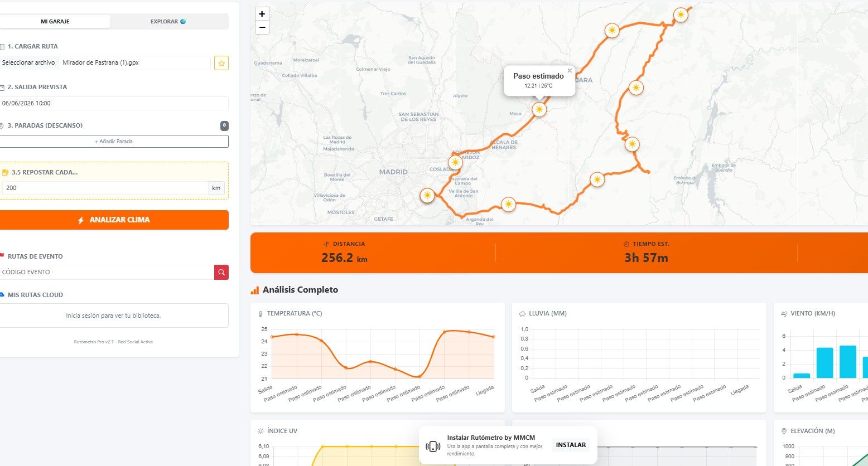Select the sun marker at the northeast end of the route
The width and height of the screenshot is (868, 466).
click(680, 15)
